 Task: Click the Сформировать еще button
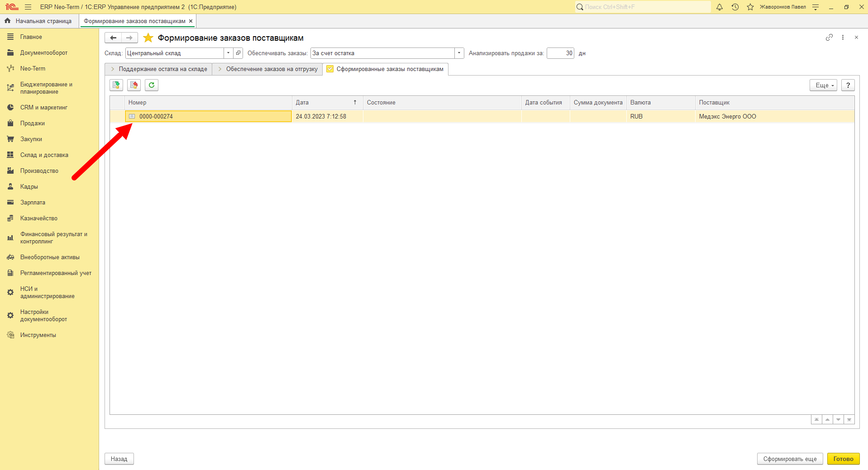[790, 459]
